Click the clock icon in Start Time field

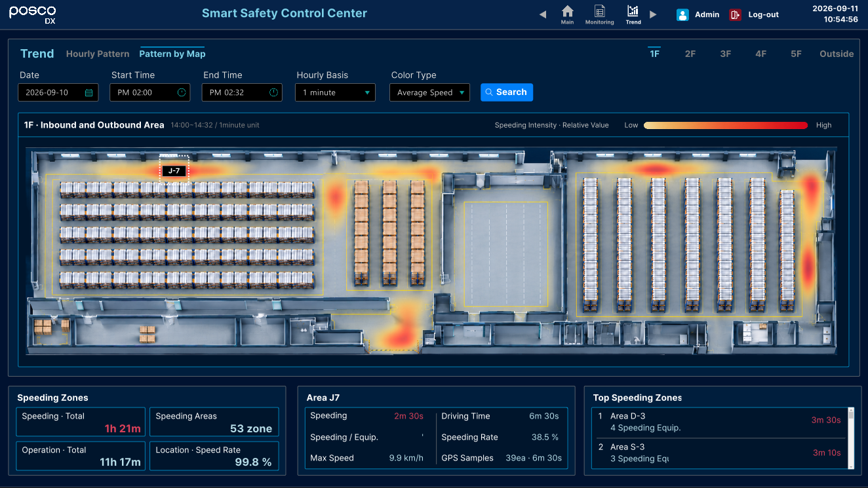pos(182,92)
